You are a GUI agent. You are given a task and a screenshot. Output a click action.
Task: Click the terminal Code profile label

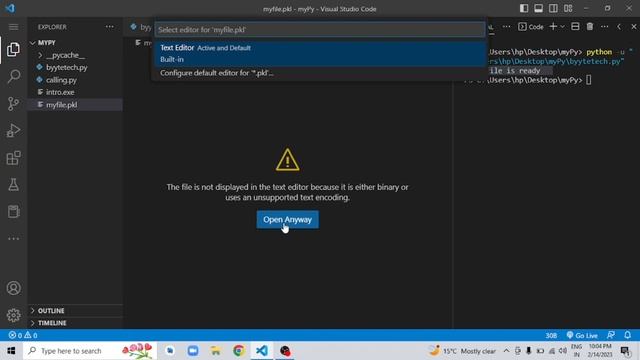tap(531, 27)
